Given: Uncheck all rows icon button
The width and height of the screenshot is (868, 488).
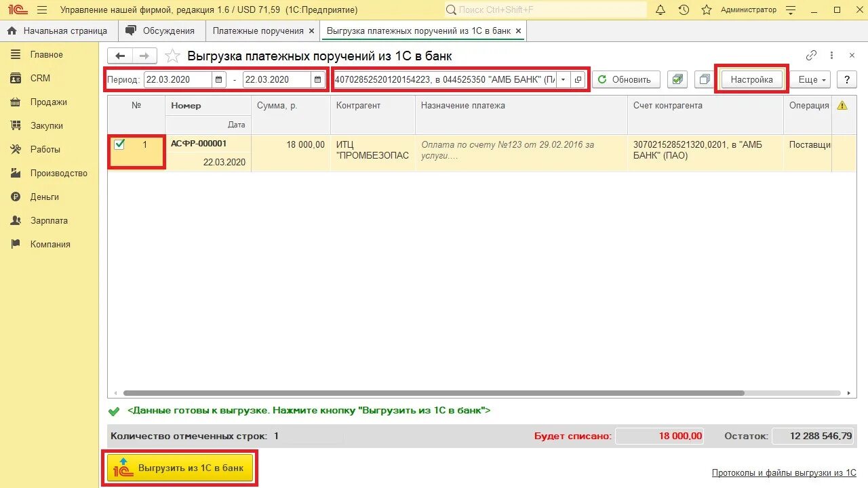Looking at the screenshot, I should tap(705, 79).
